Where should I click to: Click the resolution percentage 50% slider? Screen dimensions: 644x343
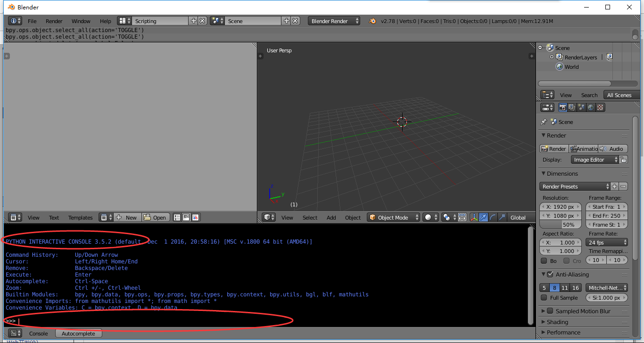(x=560, y=225)
